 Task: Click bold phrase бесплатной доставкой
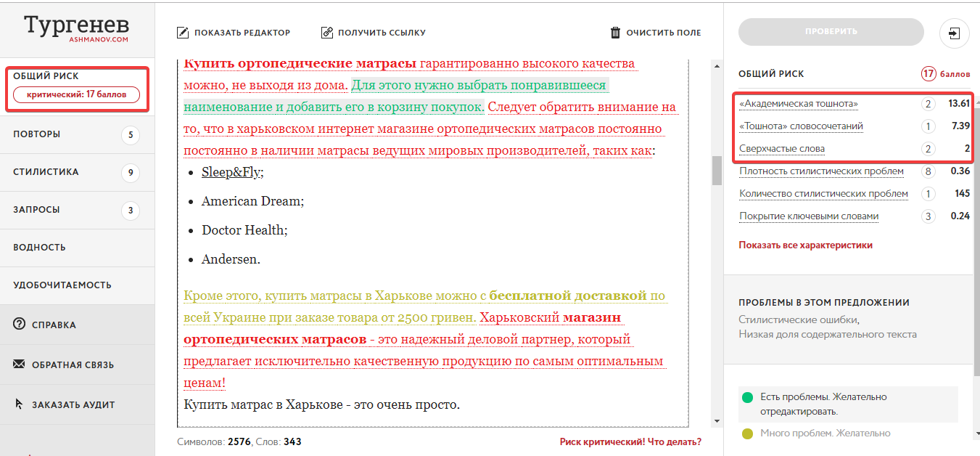click(568, 296)
